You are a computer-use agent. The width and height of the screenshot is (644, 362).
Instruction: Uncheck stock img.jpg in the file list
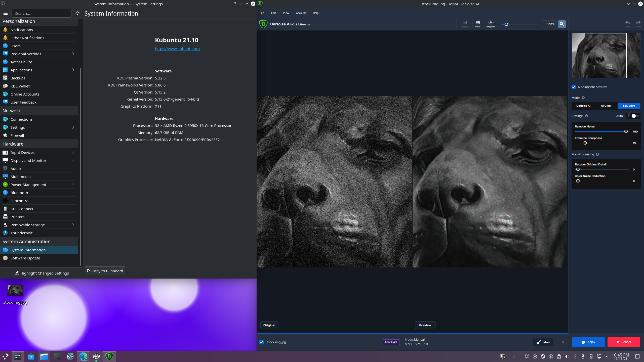point(261,342)
